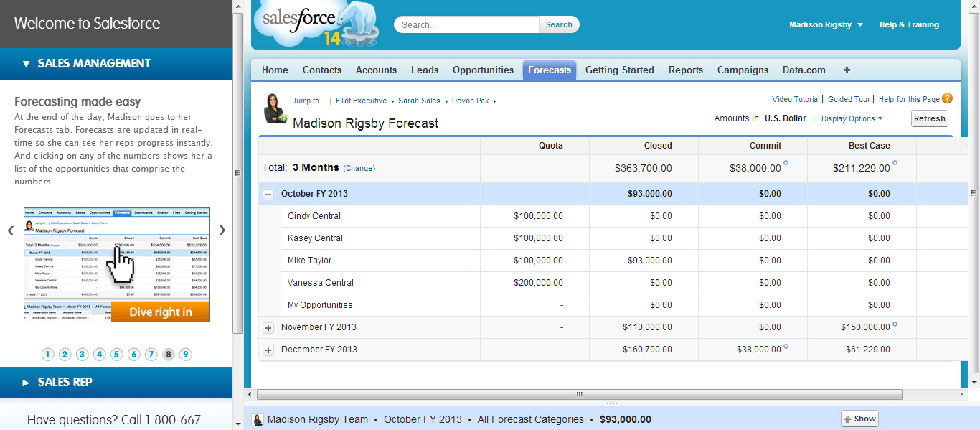The width and height of the screenshot is (980, 430).
Task: Jump to tour slide 5 indicator
Action: [117, 354]
